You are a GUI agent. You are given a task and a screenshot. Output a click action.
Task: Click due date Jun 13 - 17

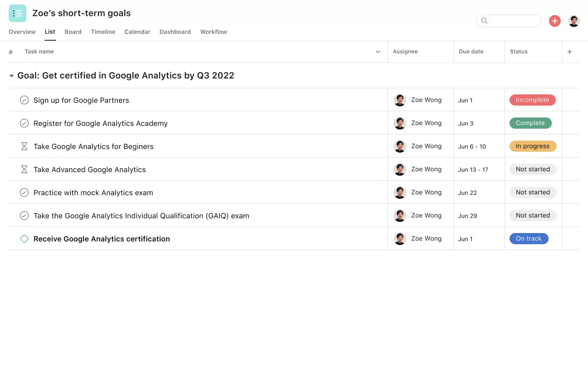tap(473, 170)
